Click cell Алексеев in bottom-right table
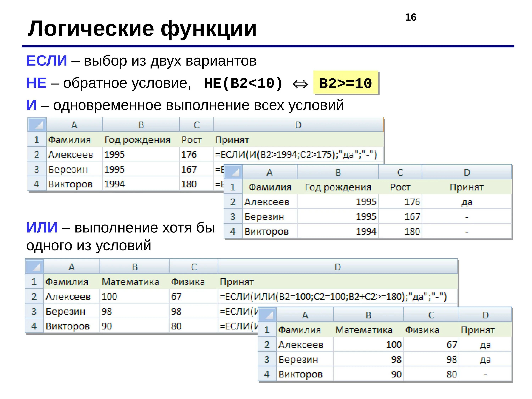532x399 pixels. tap(301, 345)
